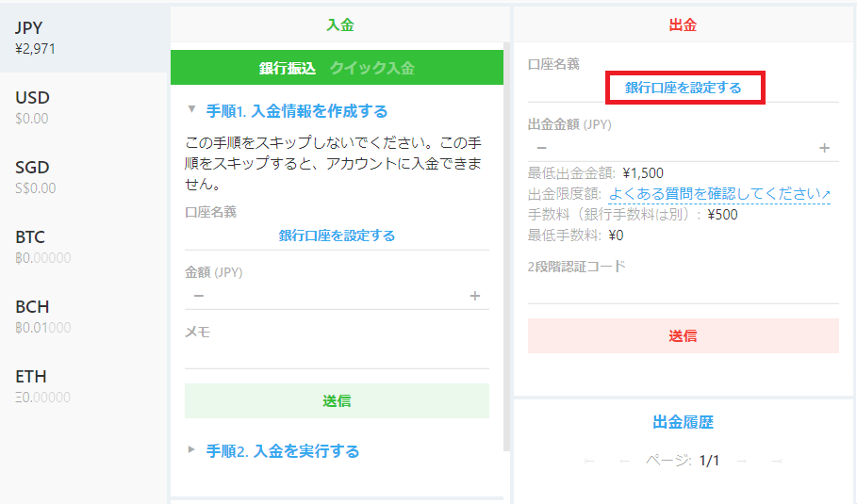Screen dimensions: 857x504
Task: Go to next page in 出金履歴
Action: [741, 461]
